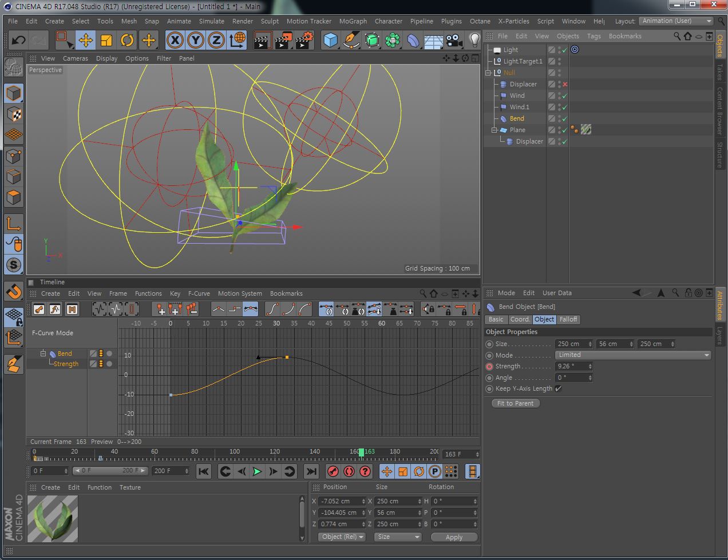The height and width of the screenshot is (560, 728).
Task: Switch the coordinate system (world/object) icon
Action: click(238, 40)
